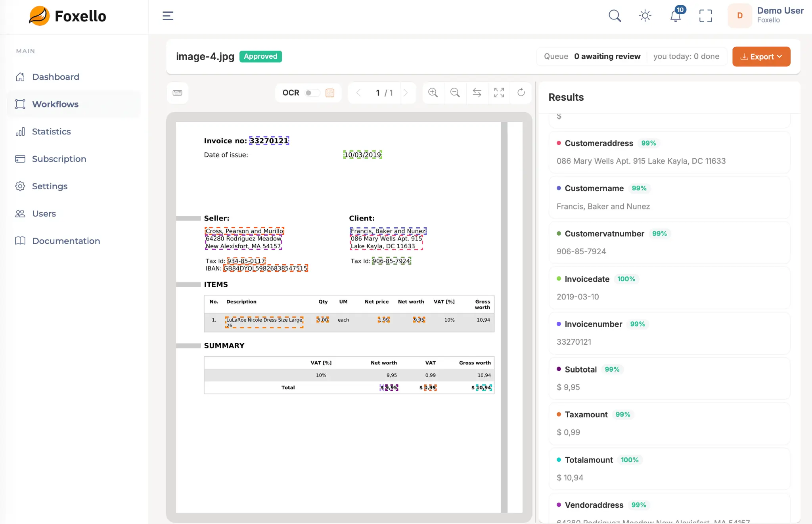Viewport: 812px width, 524px height.
Task: Click the swap arrows icon in the viewer toolbar
Action: click(477, 93)
